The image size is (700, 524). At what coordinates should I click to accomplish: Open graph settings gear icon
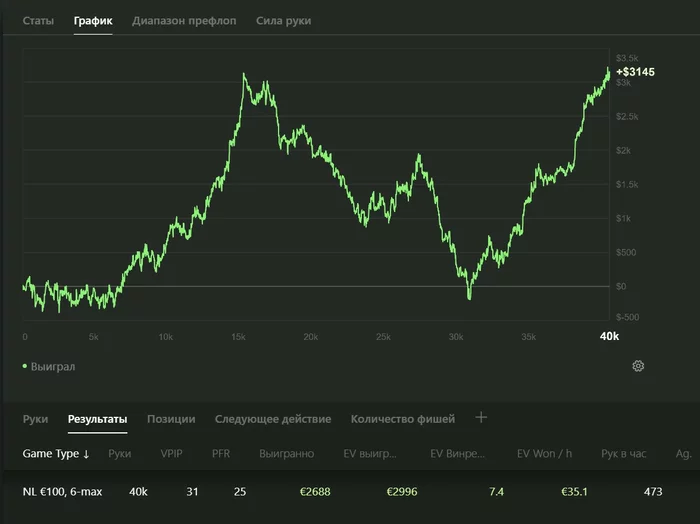[638, 366]
